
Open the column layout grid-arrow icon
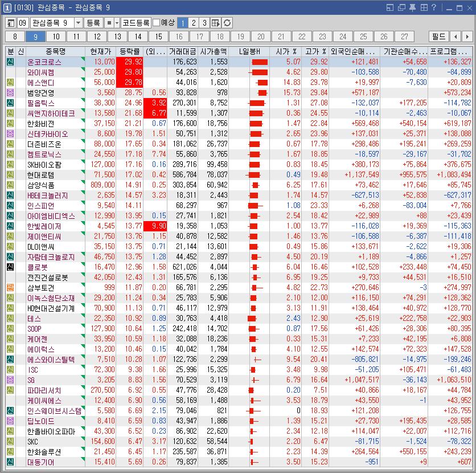click(x=216, y=23)
